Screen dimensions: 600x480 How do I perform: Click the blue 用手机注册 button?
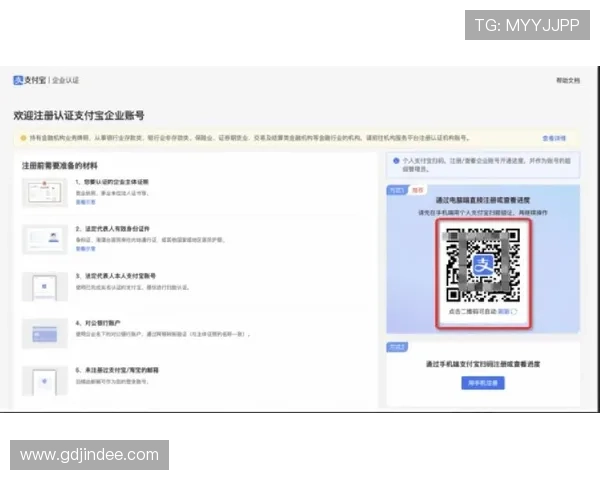click(x=483, y=383)
